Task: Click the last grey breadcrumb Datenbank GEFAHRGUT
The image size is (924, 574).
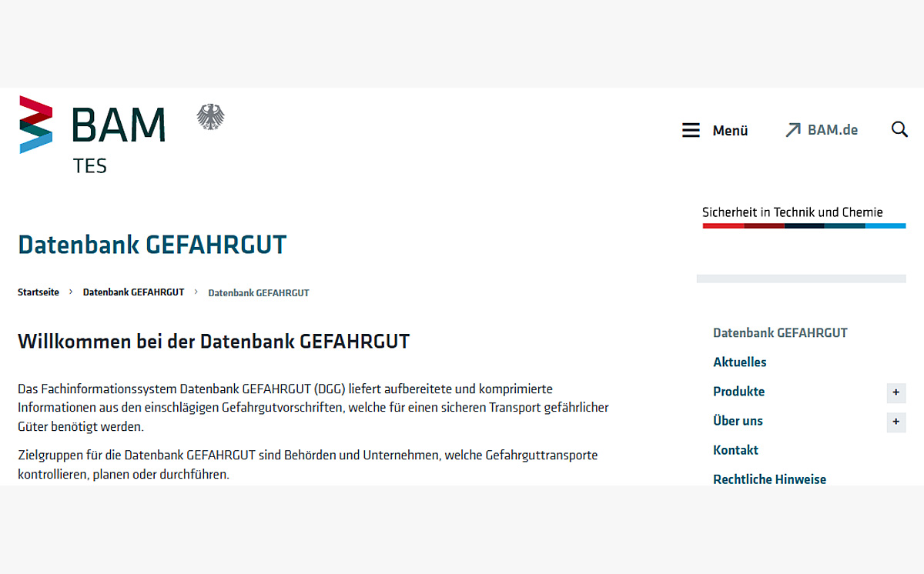Action: pyautogui.click(x=259, y=293)
